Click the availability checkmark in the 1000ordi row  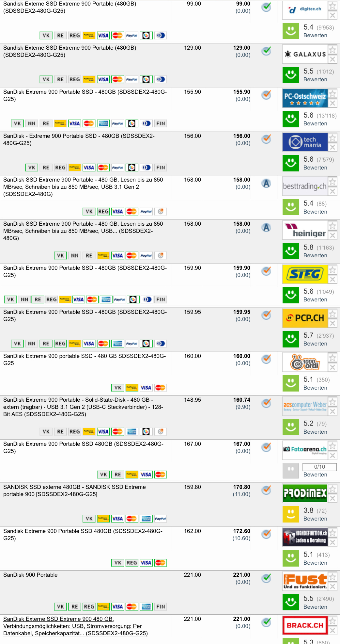click(x=267, y=359)
